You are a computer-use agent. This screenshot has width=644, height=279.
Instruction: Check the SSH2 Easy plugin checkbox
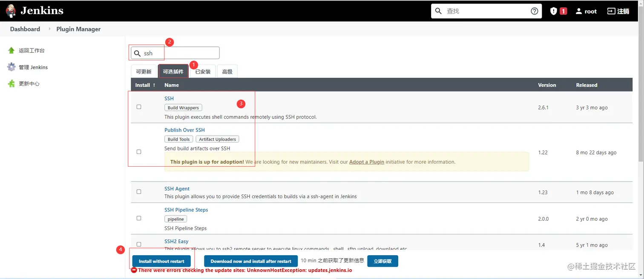point(139,244)
